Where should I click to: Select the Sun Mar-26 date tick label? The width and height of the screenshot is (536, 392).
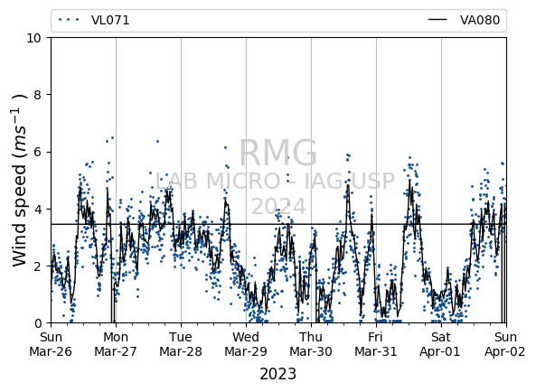(51, 344)
